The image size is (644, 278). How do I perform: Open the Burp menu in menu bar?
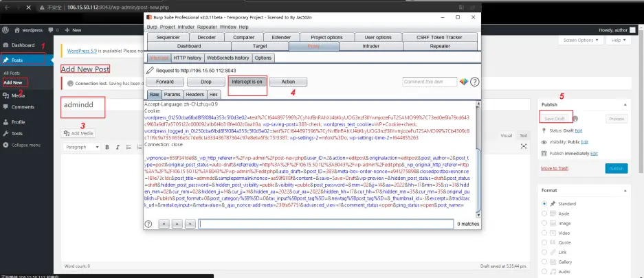click(x=152, y=27)
